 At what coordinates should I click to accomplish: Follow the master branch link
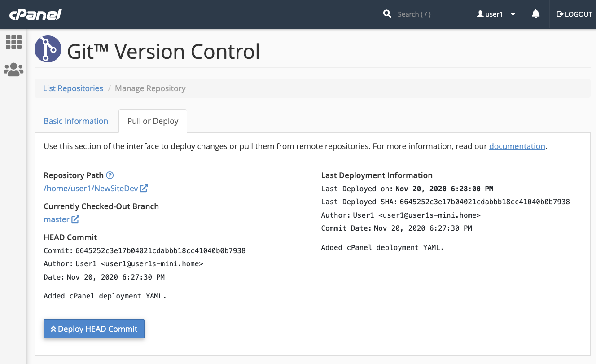tap(56, 219)
